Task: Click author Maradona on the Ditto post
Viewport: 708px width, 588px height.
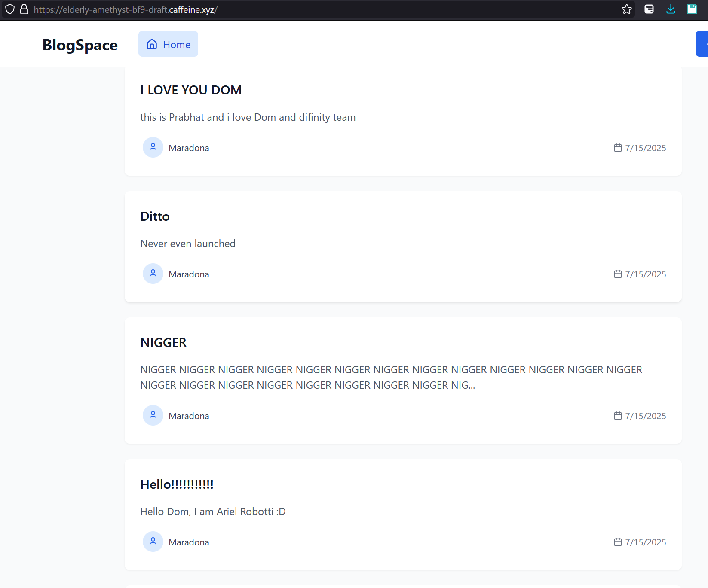Action: tap(189, 274)
